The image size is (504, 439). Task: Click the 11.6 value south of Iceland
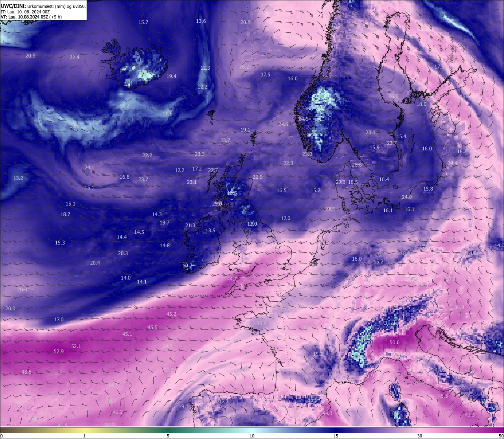click(x=167, y=114)
